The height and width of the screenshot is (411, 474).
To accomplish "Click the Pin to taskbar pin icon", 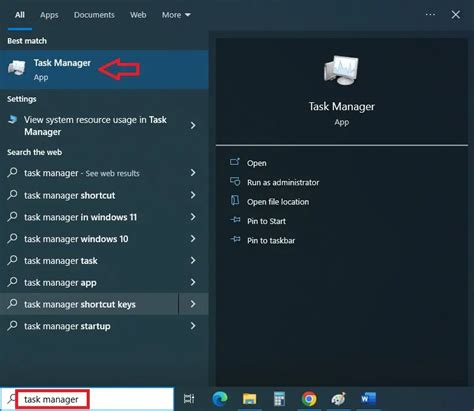I will point(235,239).
